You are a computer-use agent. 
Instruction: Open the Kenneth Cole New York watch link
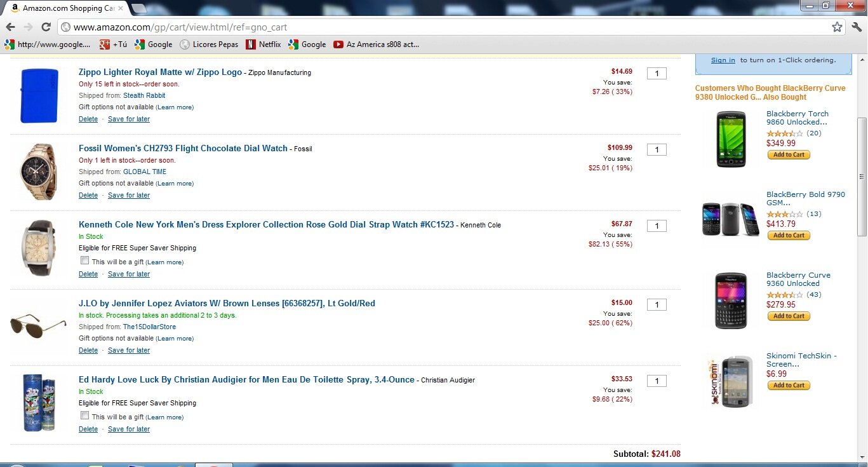tap(266, 224)
